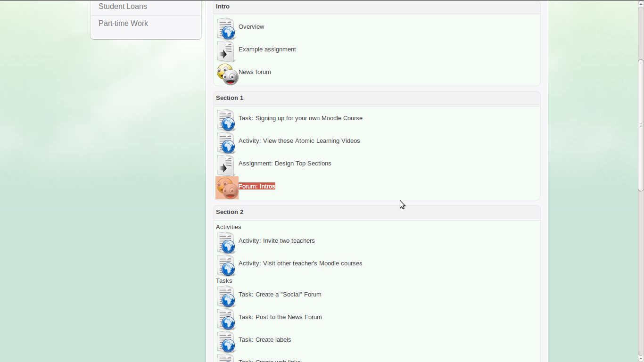Open the Overview link
The image size is (644, 362).
(x=251, y=27)
